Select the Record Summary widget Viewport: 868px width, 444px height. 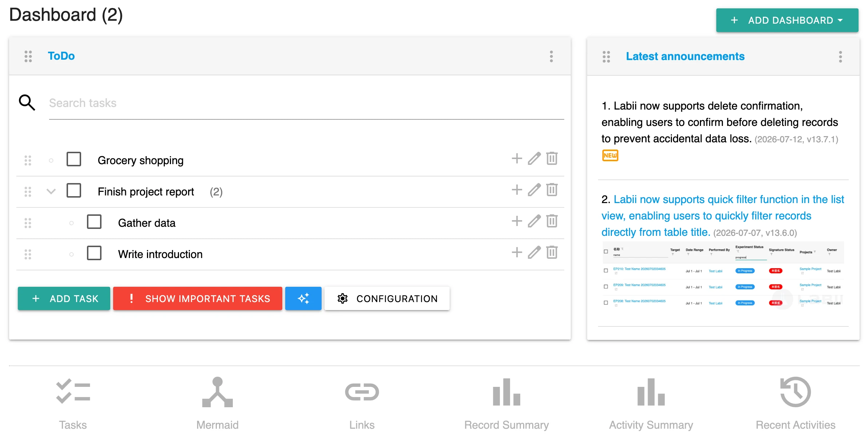[x=506, y=403]
